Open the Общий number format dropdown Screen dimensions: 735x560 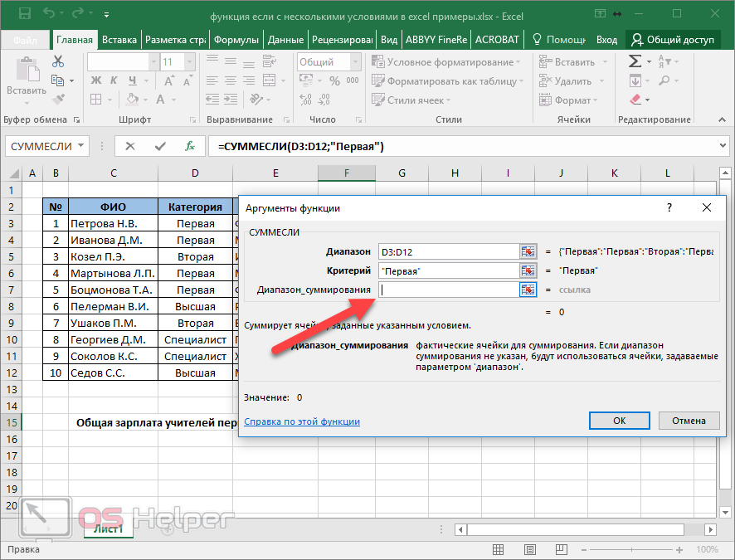tap(356, 62)
